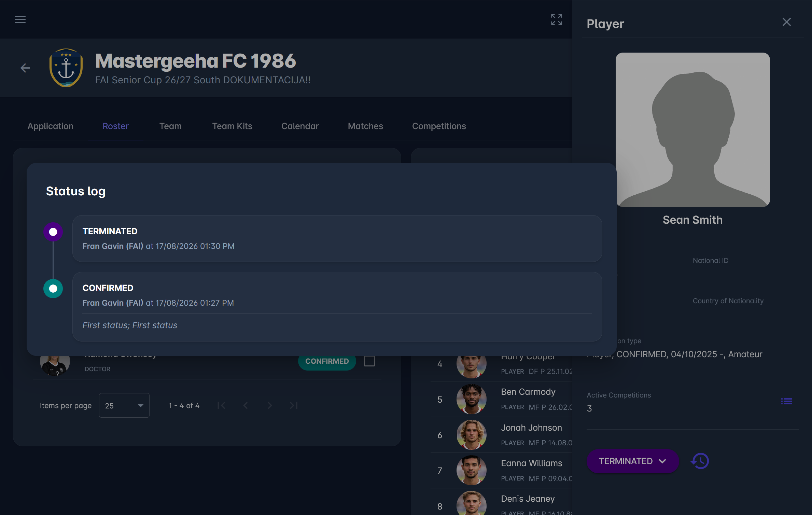Select the CONFIRMED status log marker
This screenshot has width=812, height=515.
53,289
